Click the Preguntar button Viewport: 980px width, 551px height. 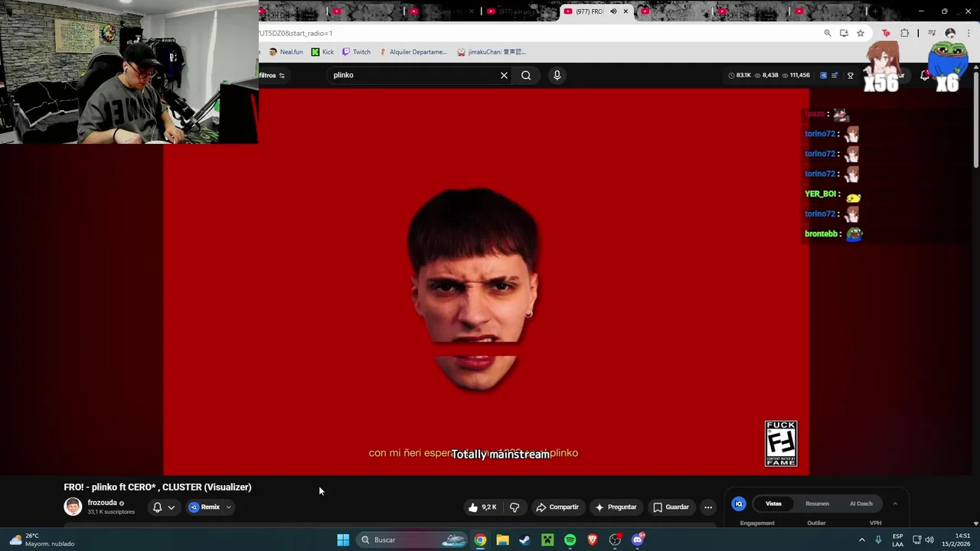click(x=616, y=507)
